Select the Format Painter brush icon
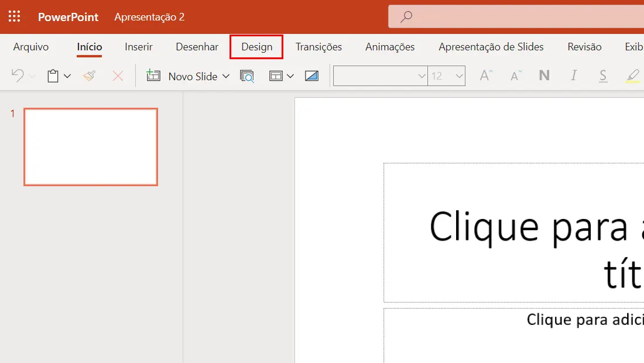This screenshot has width=644, height=363. tap(89, 76)
